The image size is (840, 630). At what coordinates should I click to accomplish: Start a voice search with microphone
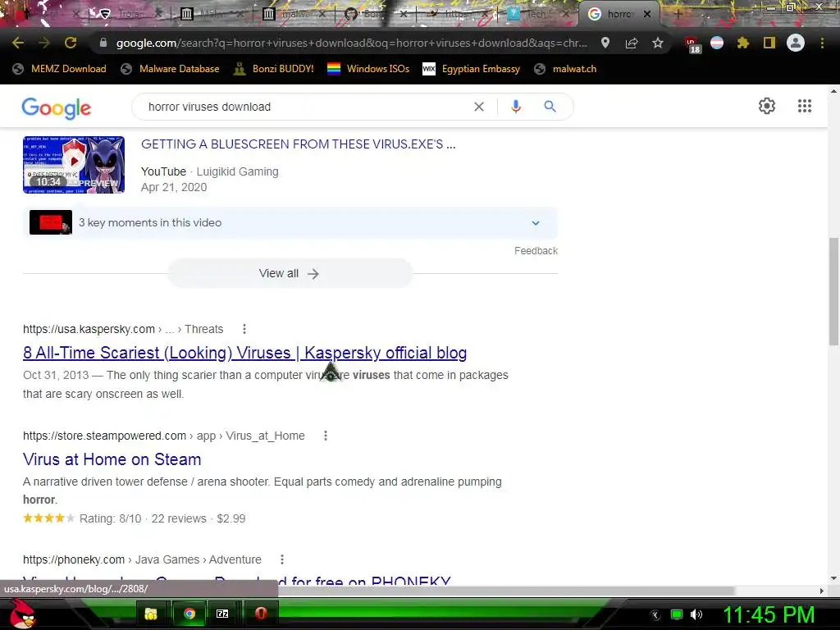[516, 107]
